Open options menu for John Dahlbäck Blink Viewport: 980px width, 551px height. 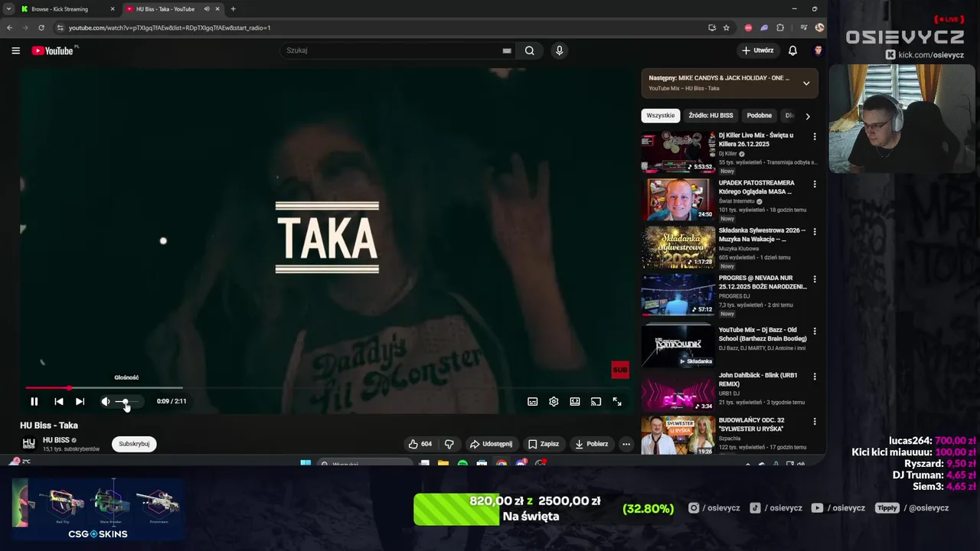(814, 377)
